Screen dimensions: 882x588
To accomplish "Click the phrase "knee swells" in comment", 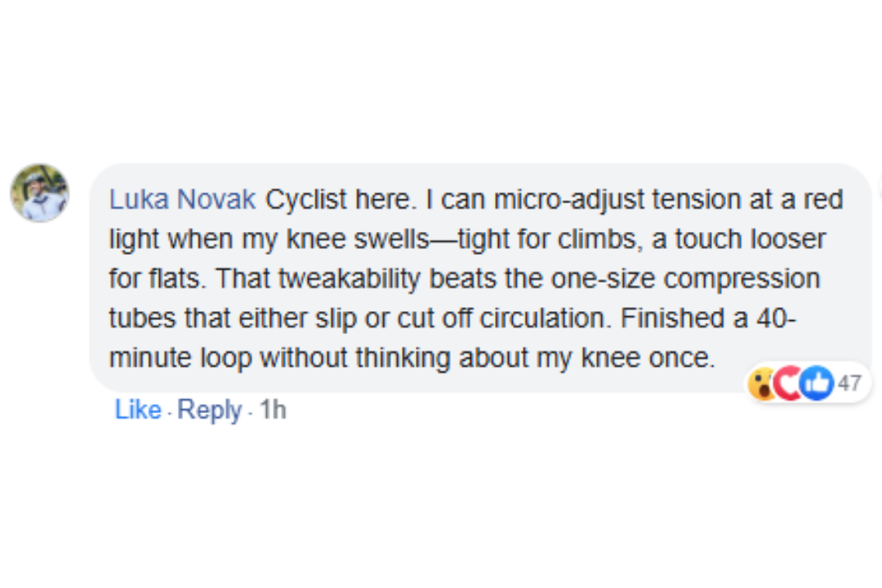I will [358, 239].
